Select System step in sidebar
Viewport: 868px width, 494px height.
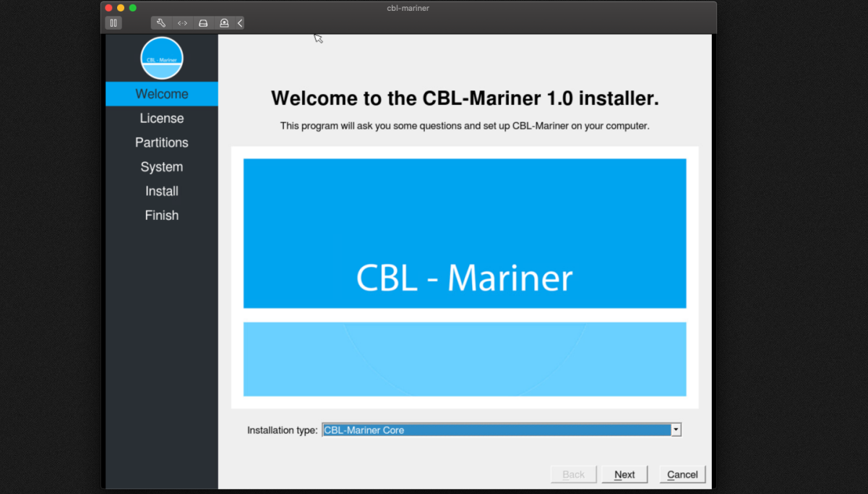[x=162, y=166]
